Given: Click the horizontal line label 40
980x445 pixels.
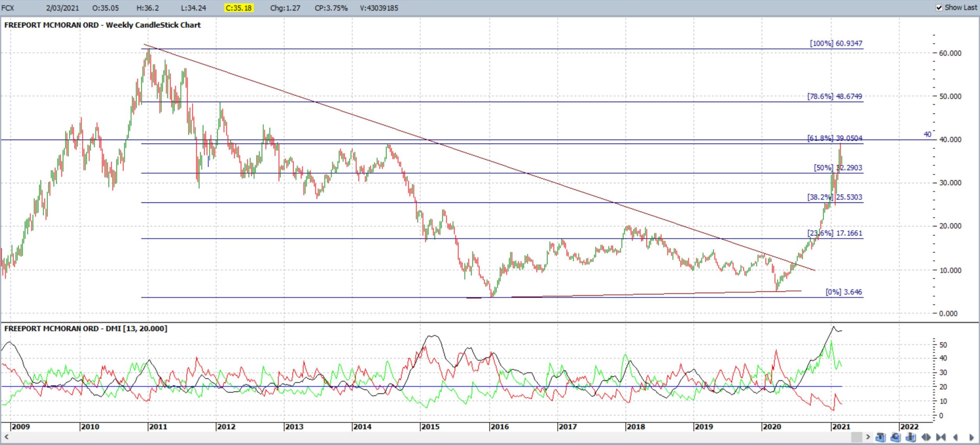Looking at the screenshot, I should 927,134.
